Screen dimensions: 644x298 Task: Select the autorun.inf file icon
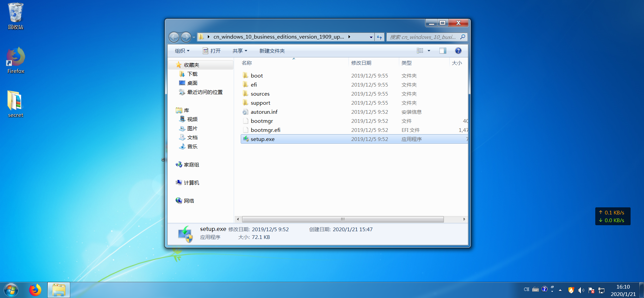click(x=246, y=112)
